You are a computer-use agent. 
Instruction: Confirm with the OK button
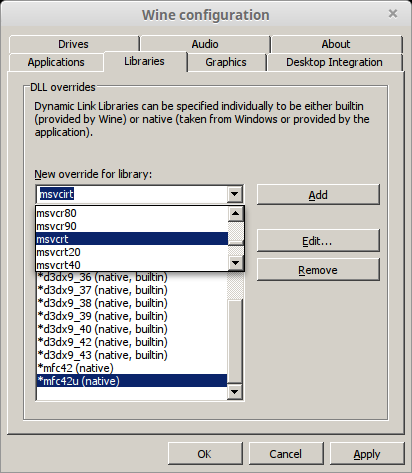tap(205, 454)
